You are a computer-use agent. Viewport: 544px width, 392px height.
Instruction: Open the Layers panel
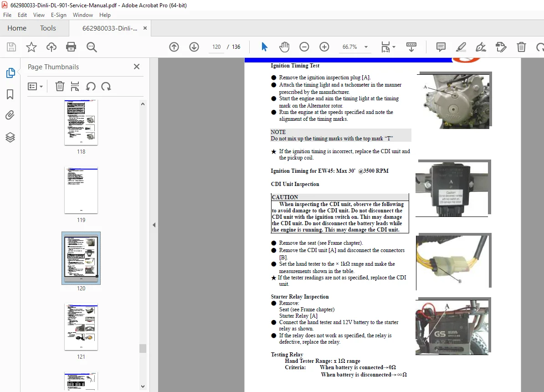point(10,137)
